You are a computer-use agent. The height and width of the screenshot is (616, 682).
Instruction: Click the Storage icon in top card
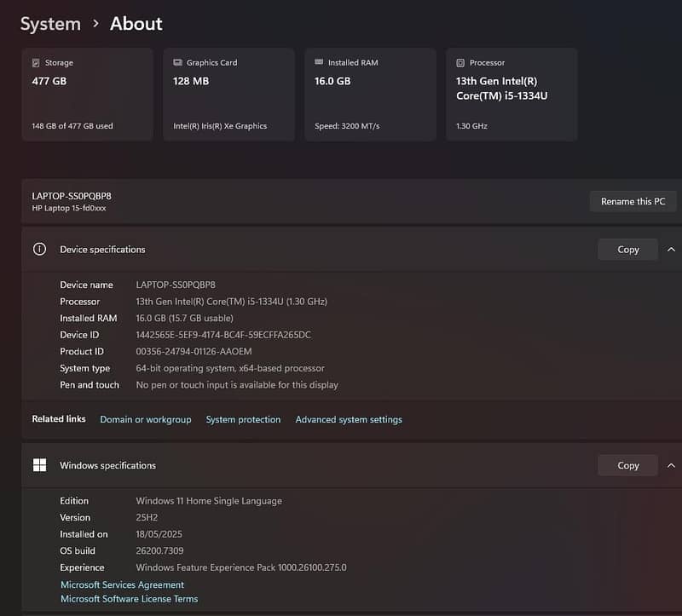point(36,63)
